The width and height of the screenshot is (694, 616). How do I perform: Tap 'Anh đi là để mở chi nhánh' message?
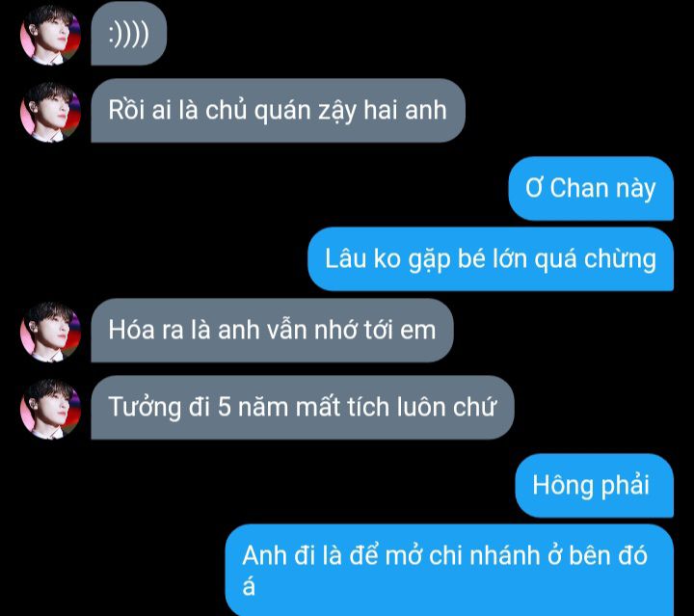[449, 570]
